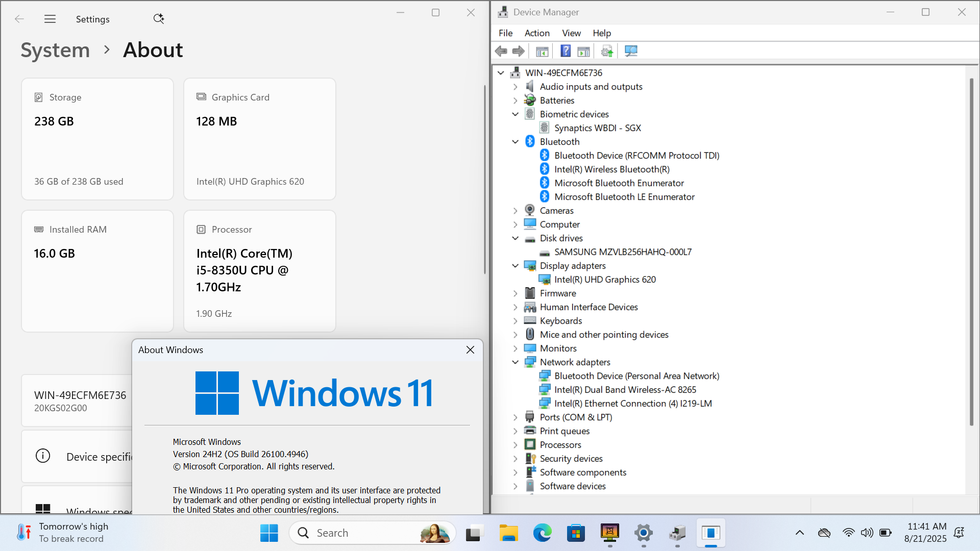Select Intel(R) UHD Graphics 620 display adapter
The width and height of the screenshot is (980, 551).
[x=605, y=280]
